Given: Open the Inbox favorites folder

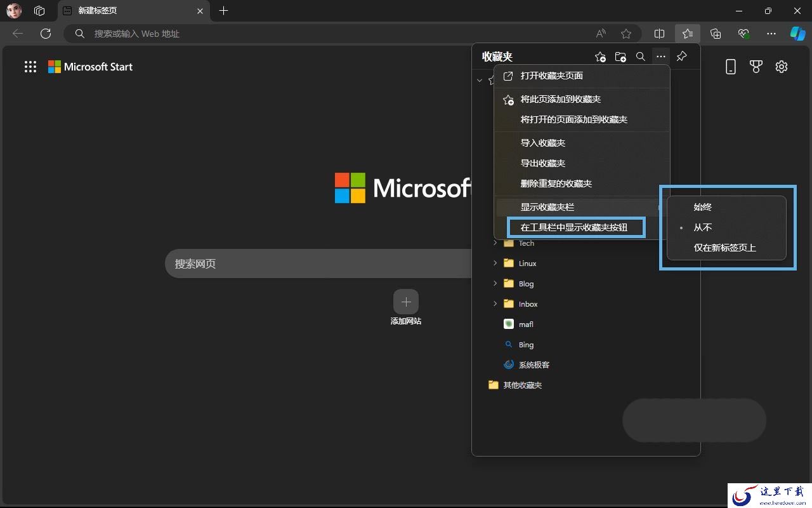Looking at the screenshot, I should pos(521,304).
